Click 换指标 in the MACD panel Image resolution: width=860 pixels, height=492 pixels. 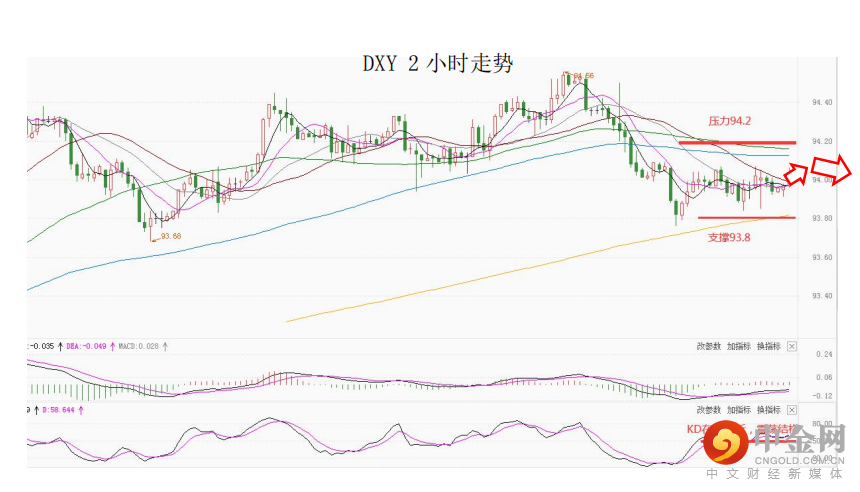click(768, 346)
